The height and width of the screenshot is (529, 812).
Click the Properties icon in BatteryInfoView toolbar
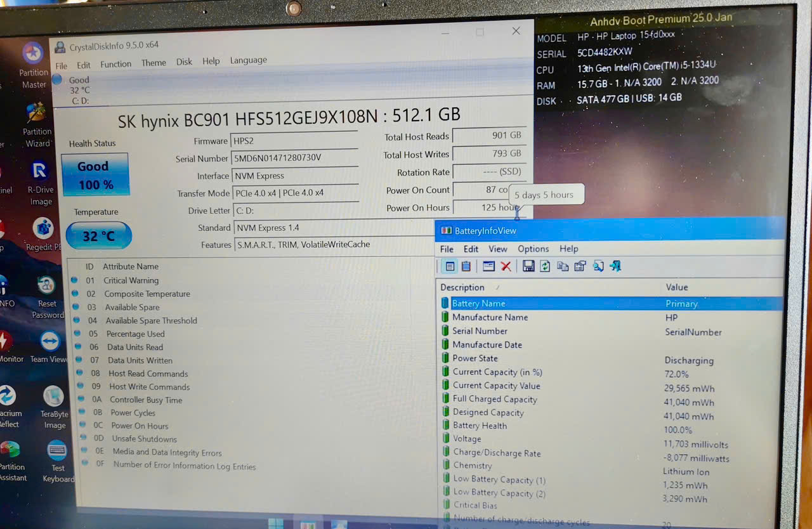tap(580, 266)
